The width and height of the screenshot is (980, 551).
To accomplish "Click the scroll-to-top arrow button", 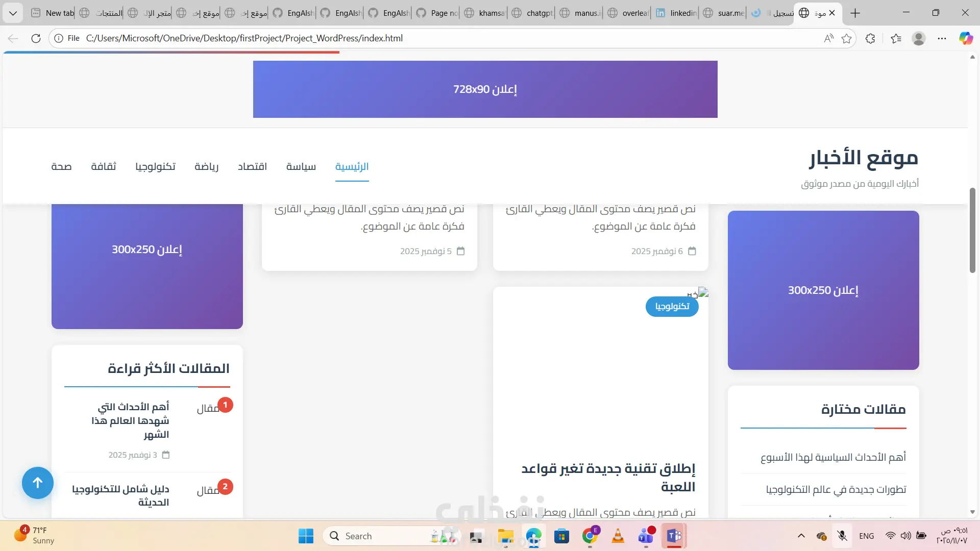I will [x=38, y=483].
